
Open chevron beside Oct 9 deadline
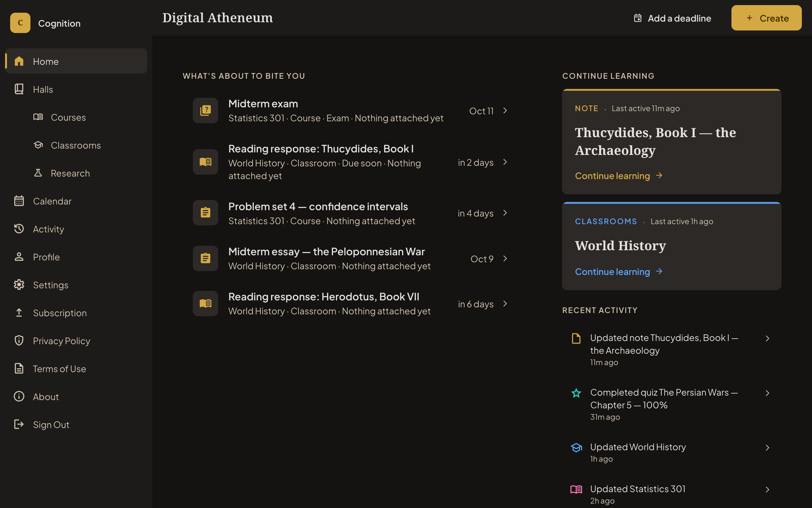(505, 258)
